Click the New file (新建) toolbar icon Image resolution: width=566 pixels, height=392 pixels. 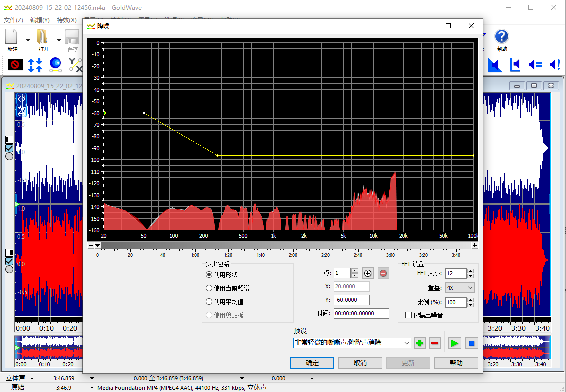pos(12,37)
